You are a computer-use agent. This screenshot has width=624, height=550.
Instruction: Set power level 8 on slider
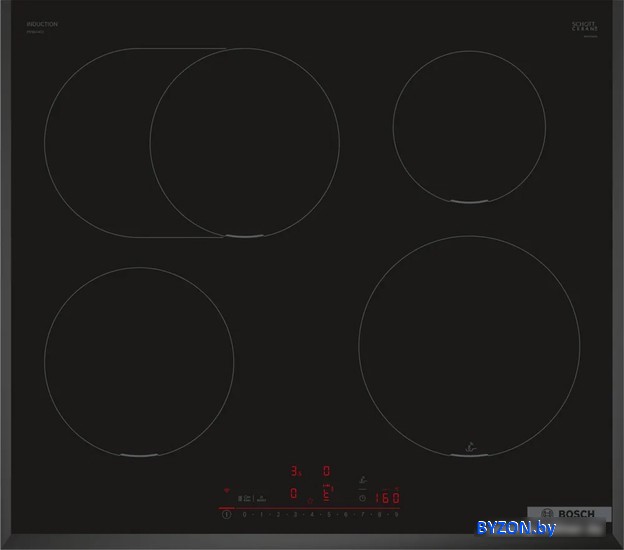click(x=379, y=515)
